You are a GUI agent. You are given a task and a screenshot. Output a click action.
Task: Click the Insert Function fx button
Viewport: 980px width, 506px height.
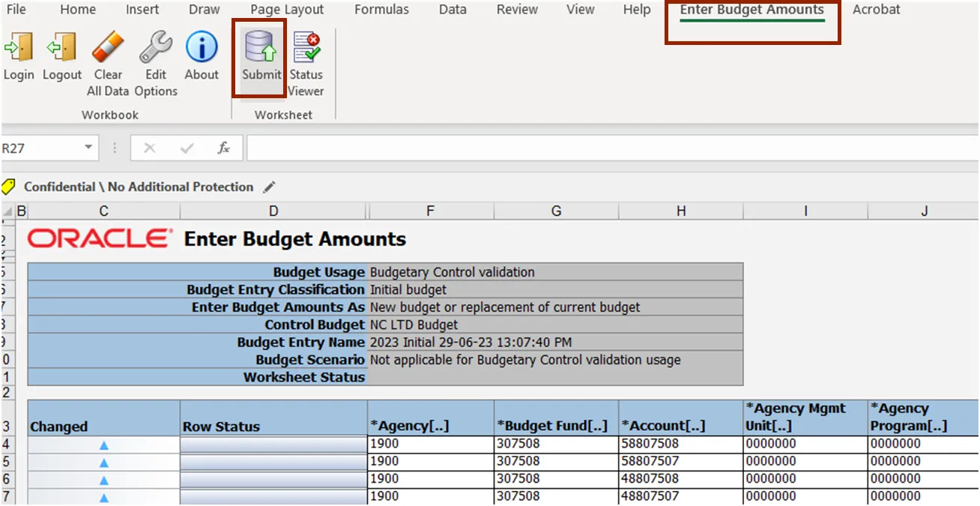click(223, 148)
